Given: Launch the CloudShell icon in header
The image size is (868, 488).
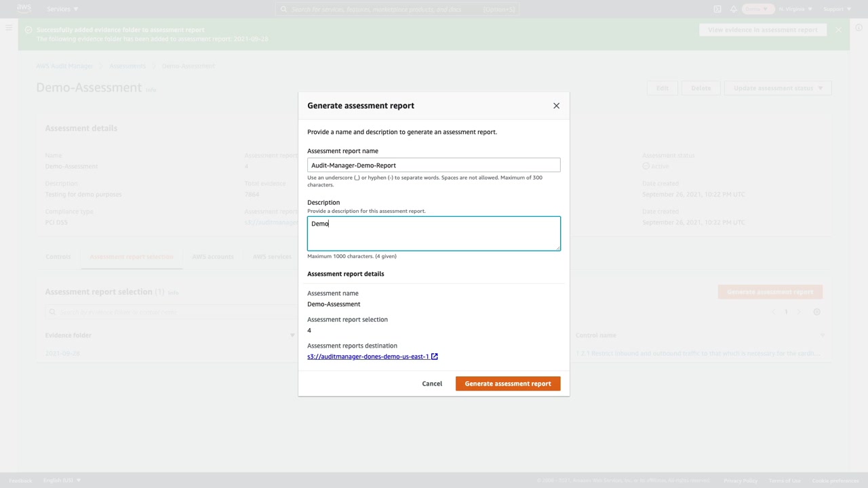Looking at the screenshot, I should pyautogui.click(x=717, y=9).
